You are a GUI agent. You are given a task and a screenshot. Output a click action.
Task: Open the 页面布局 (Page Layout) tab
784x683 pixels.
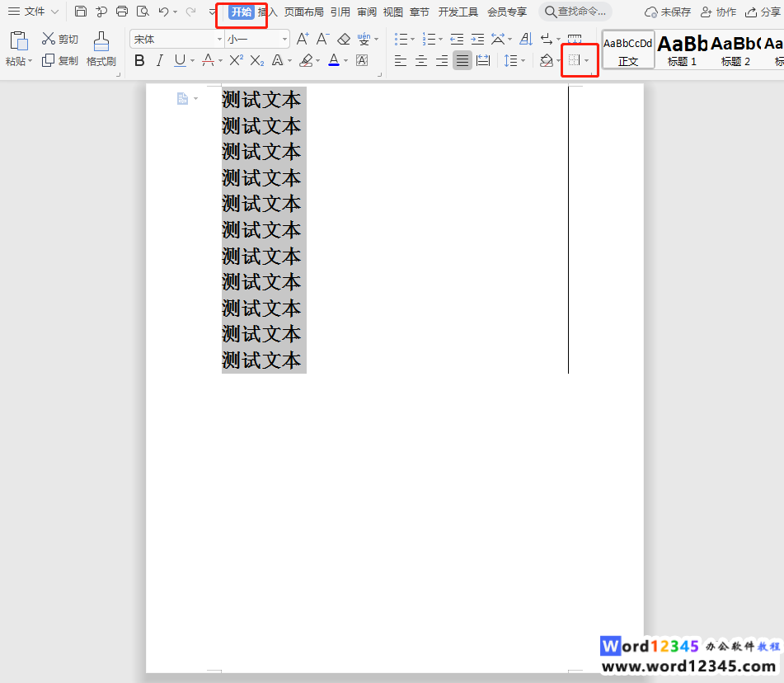(x=304, y=12)
